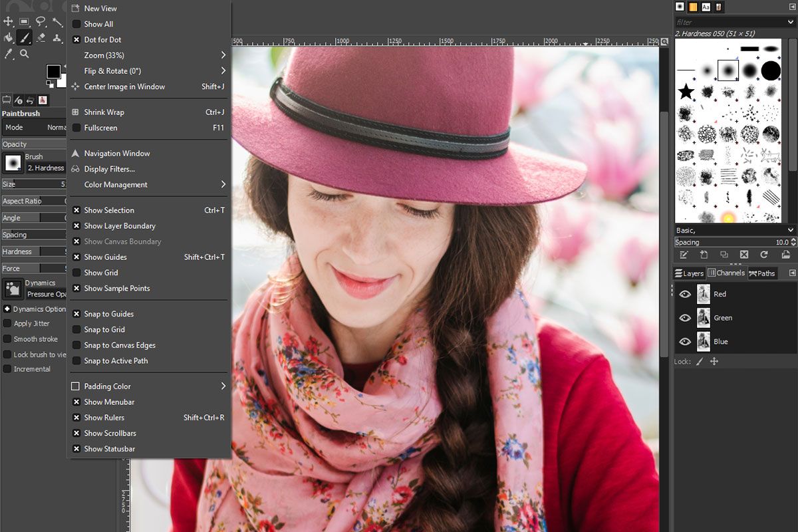Enable Show Grid
The height and width of the screenshot is (532, 798).
click(76, 273)
